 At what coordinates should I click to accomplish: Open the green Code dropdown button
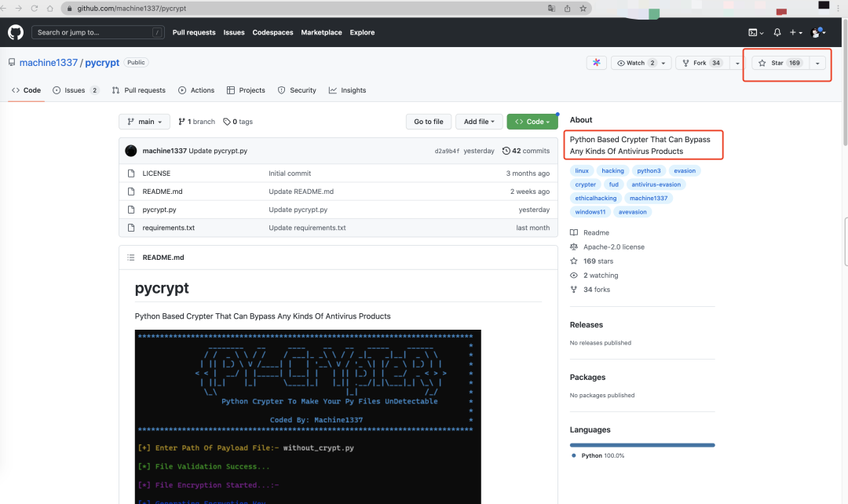pos(532,122)
